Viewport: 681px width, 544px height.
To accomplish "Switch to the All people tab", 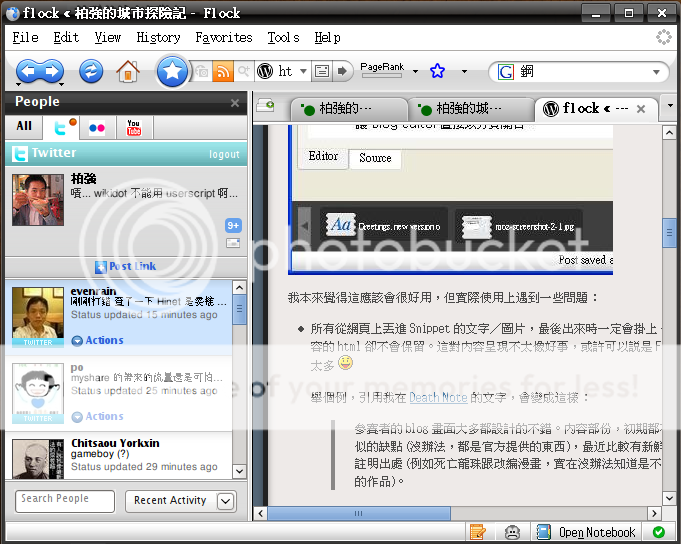I will 24,126.
